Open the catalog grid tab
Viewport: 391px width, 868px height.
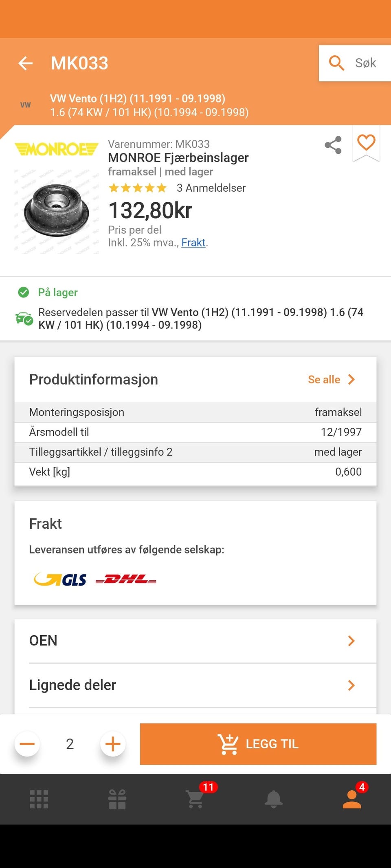pyautogui.click(x=39, y=799)
